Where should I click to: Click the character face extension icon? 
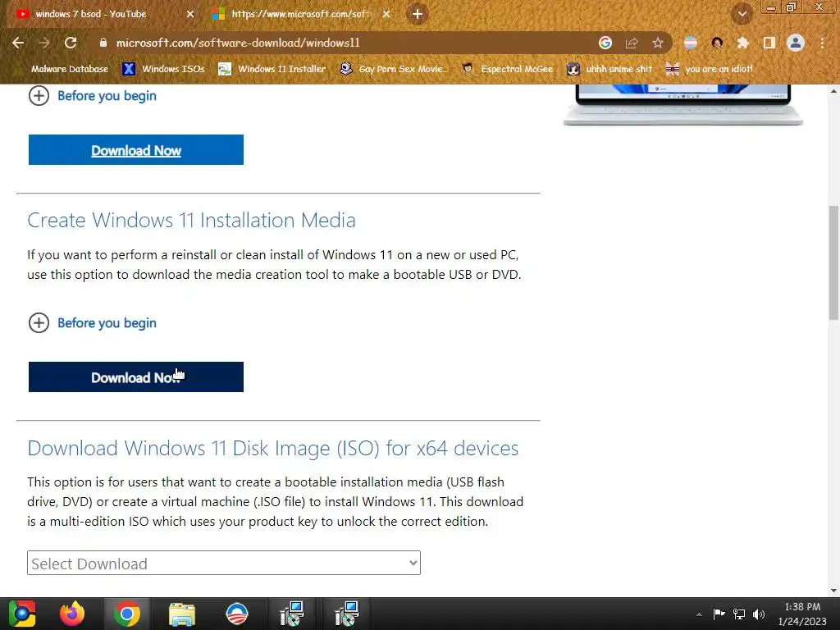(717, 43)
